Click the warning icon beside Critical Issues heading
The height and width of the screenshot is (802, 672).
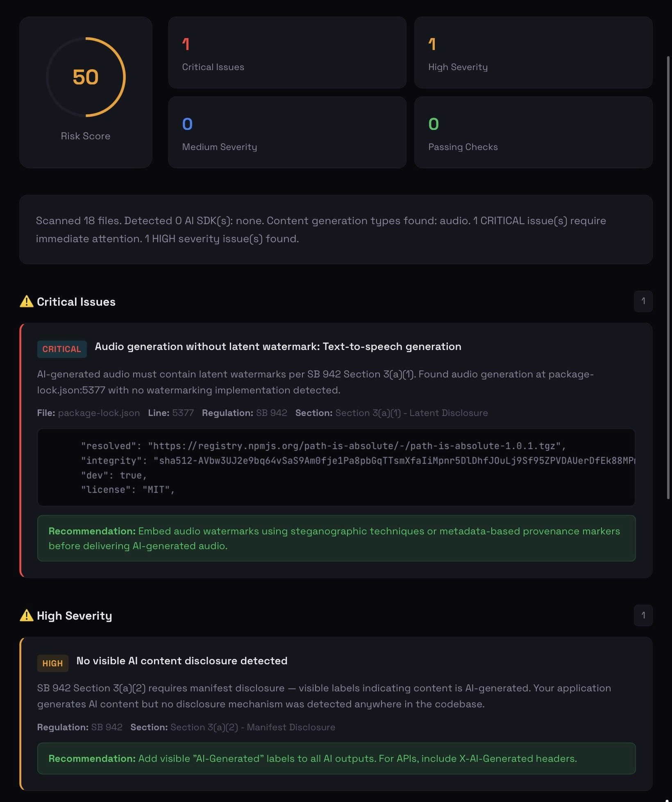(x=27, y=302)
